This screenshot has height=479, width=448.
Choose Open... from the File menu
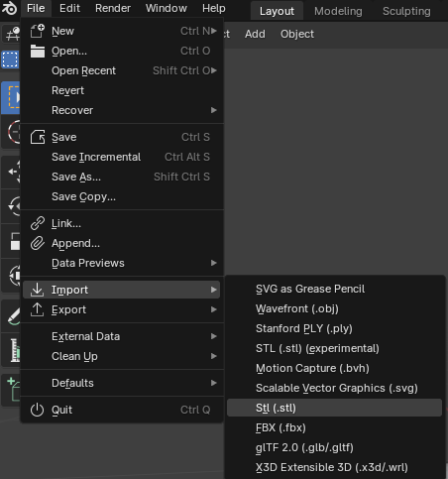pos(121,51)
